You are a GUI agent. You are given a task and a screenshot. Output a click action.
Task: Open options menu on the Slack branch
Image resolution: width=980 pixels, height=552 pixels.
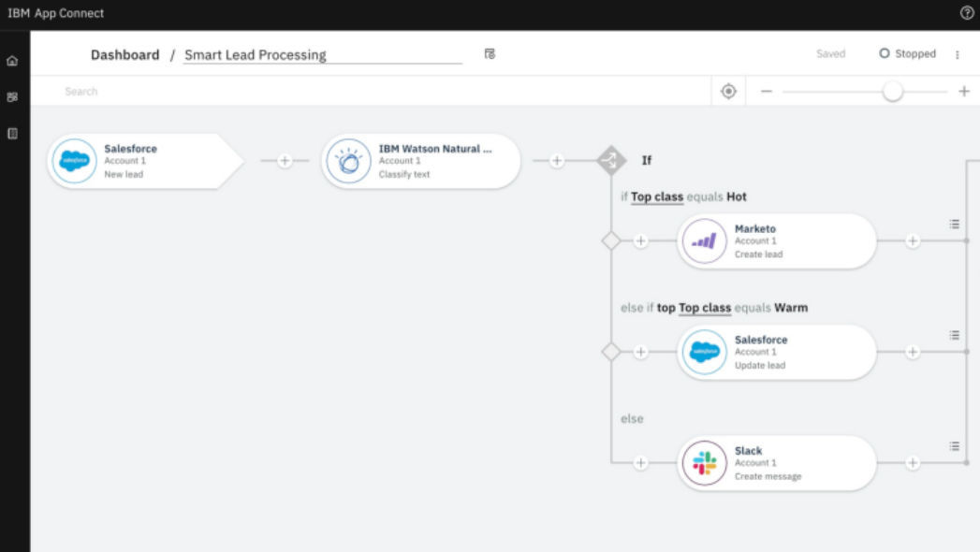[x=954, y=446]
